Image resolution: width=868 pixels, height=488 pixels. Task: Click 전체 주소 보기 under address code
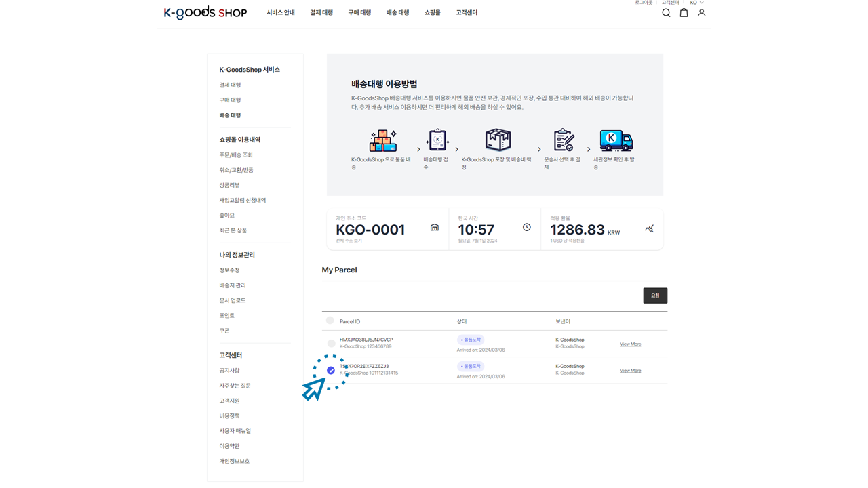(349, 241)
